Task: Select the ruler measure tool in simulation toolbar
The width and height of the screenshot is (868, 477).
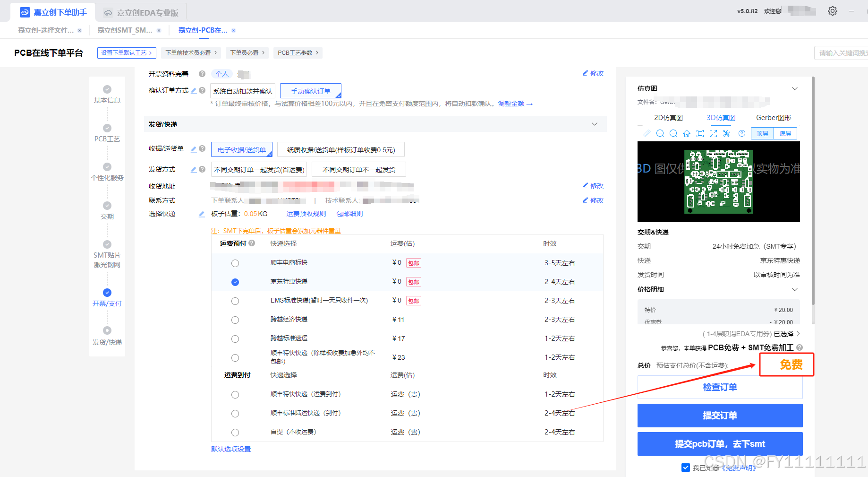Action: click(x=647, y=133)
